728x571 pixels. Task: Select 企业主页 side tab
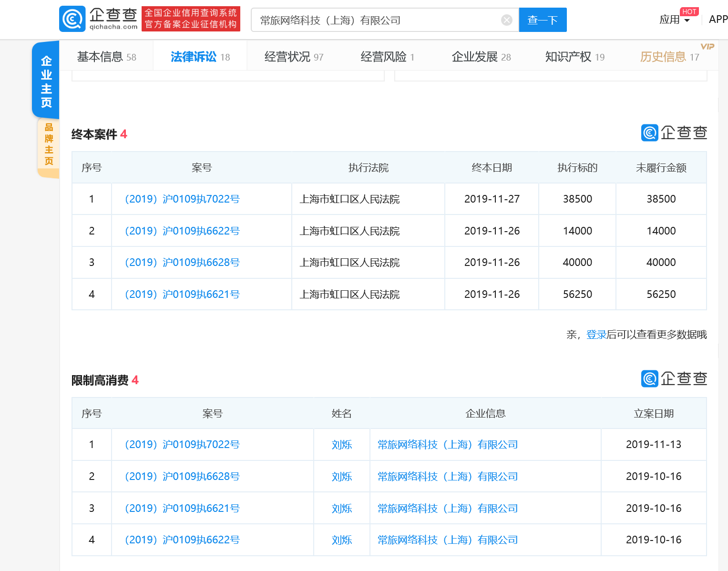(46, 81)
